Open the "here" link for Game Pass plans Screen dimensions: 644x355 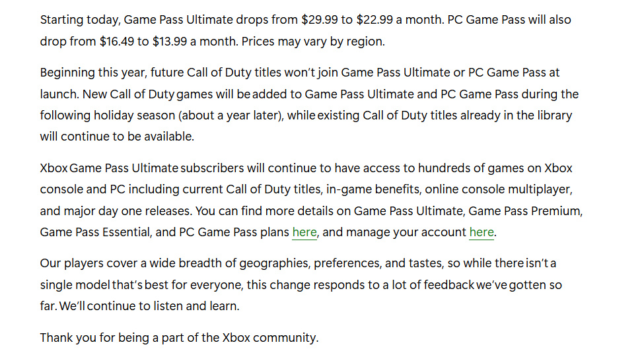click(x=304, y=232)
